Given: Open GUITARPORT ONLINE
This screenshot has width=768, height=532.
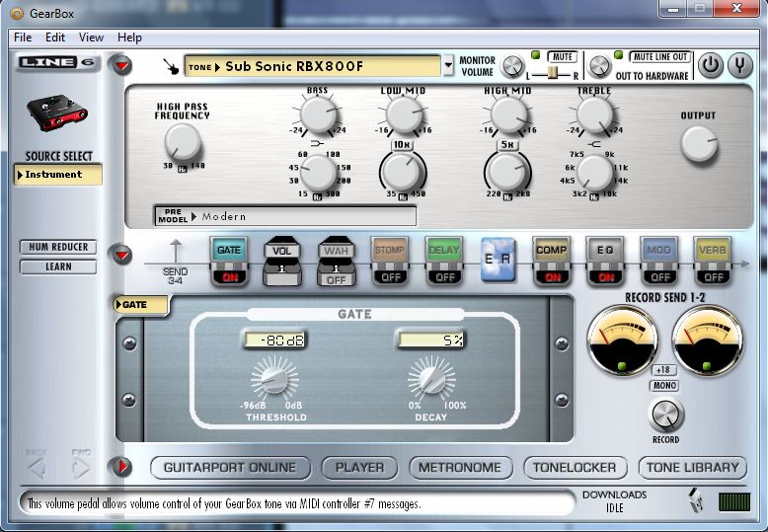Looking at the screenshot, I should [230, 467].
